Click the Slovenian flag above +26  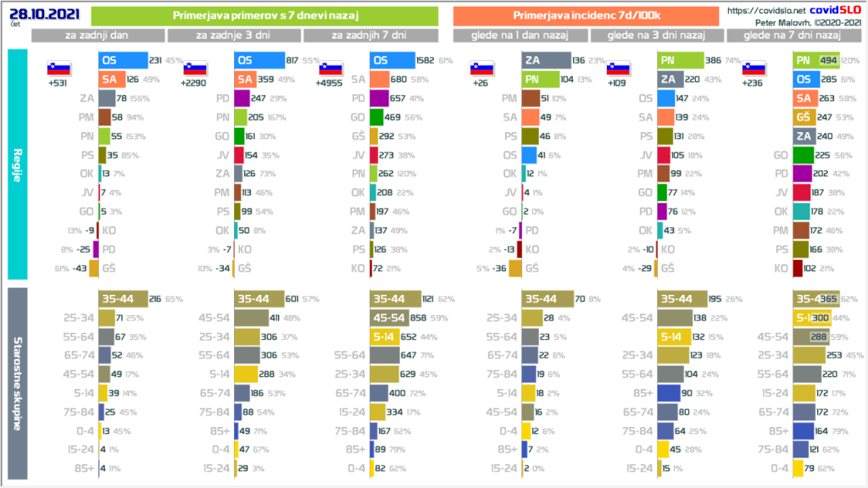point(483,69)
